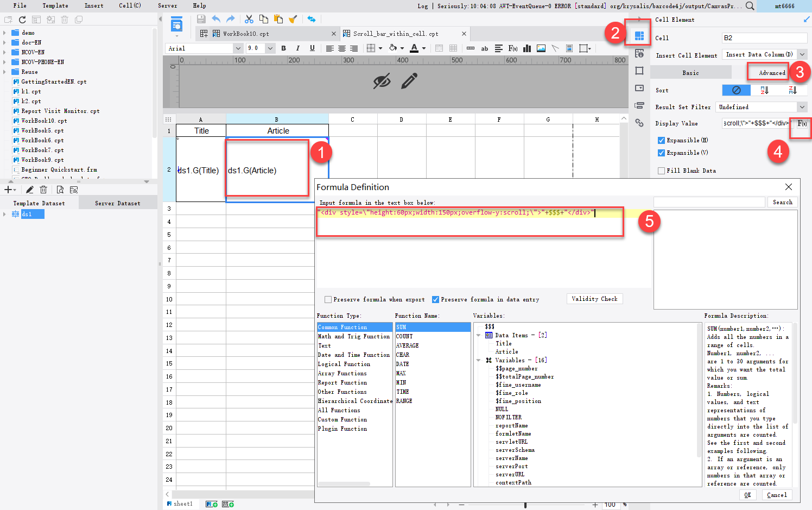Uncheck the Expansible(H) checkbox
This screenshot has width=812, height=510.
click(x=661, y=140)
